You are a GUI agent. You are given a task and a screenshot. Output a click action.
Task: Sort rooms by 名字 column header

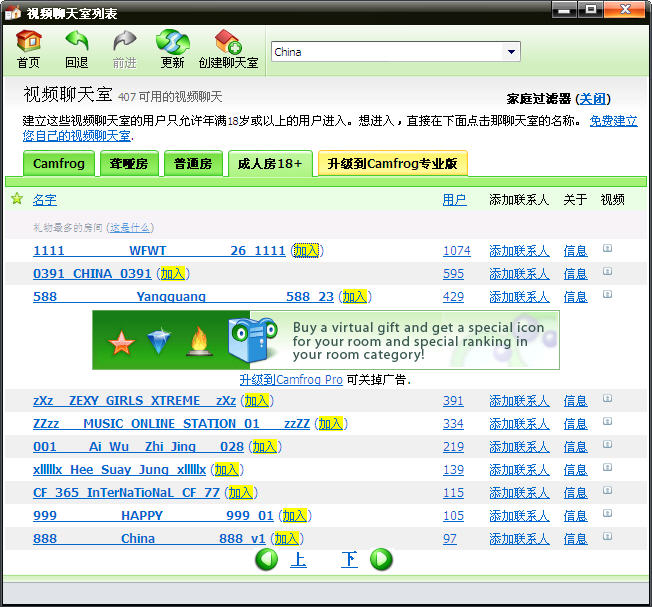(x=45, y=200)
